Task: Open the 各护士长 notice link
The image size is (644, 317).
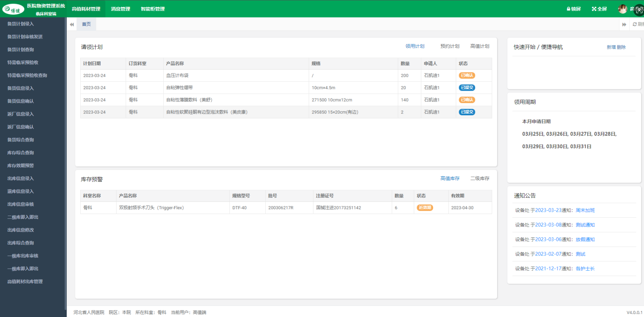Action: click(x=585, y=269)
